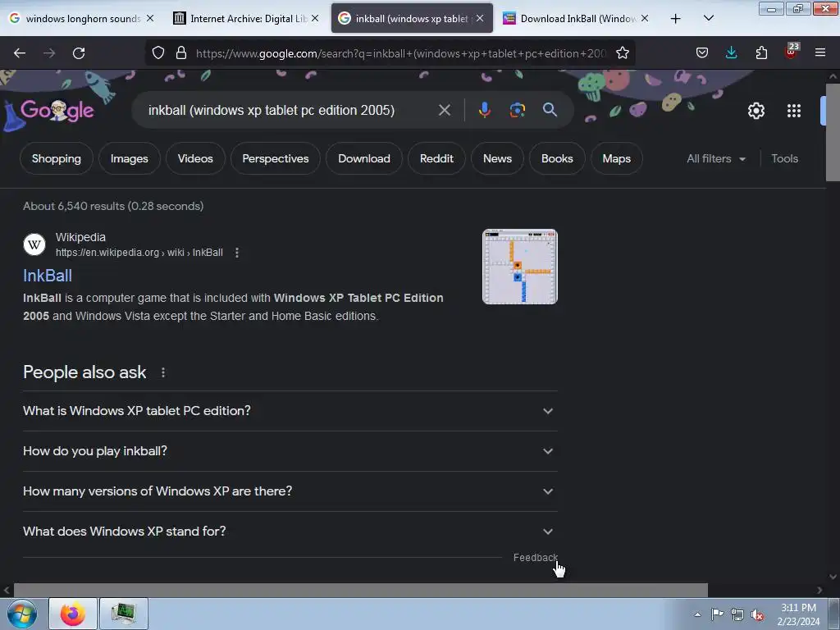Click the horizontal scrollbar thumb
The width and height of the screenshot is (840, 630).
point(361,591)
